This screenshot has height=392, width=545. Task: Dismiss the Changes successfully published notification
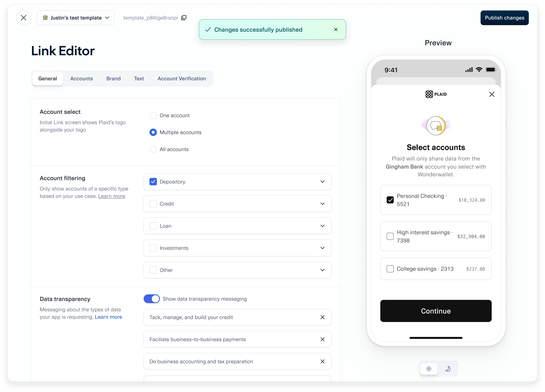336,29
